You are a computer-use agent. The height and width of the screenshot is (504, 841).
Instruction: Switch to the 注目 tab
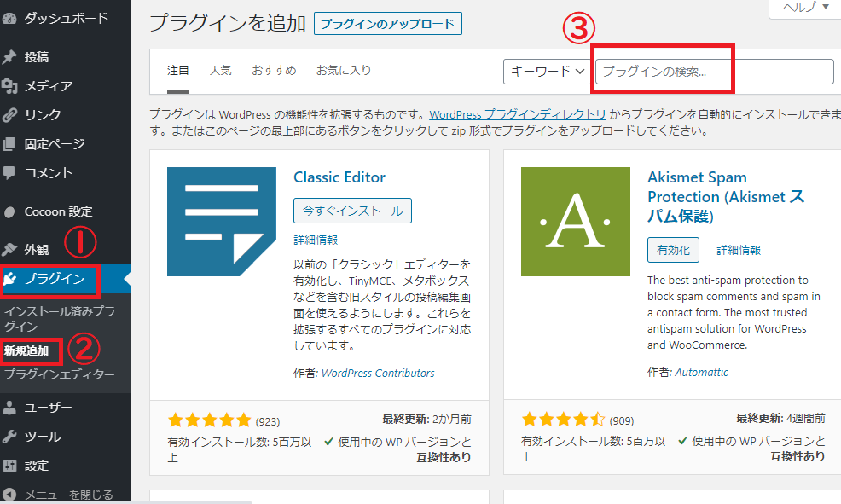tap(178, 70)
